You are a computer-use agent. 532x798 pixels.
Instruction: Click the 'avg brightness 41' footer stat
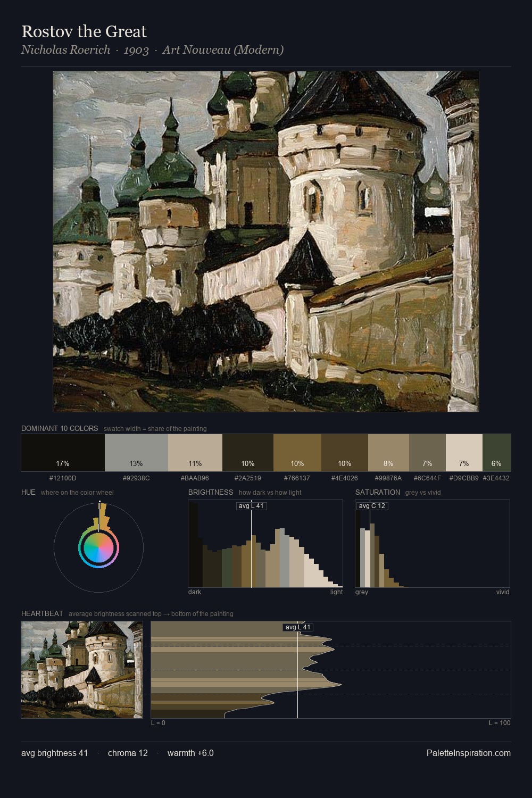[x=55, y=753]
